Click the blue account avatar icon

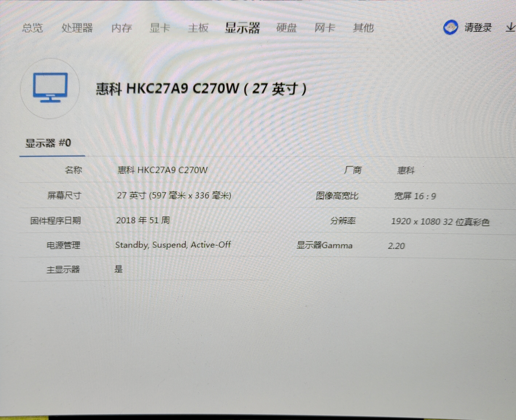coord(450,28)
